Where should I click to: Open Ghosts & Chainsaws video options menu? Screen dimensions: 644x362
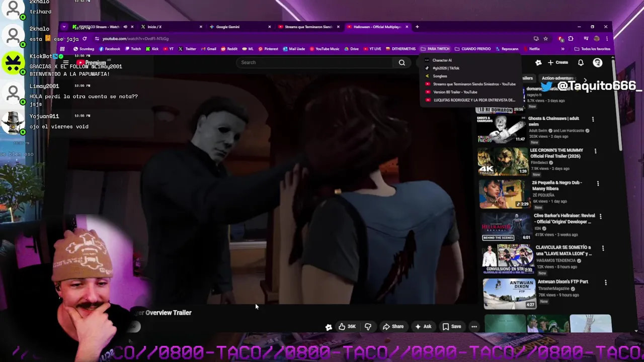[x=593, y=119]
